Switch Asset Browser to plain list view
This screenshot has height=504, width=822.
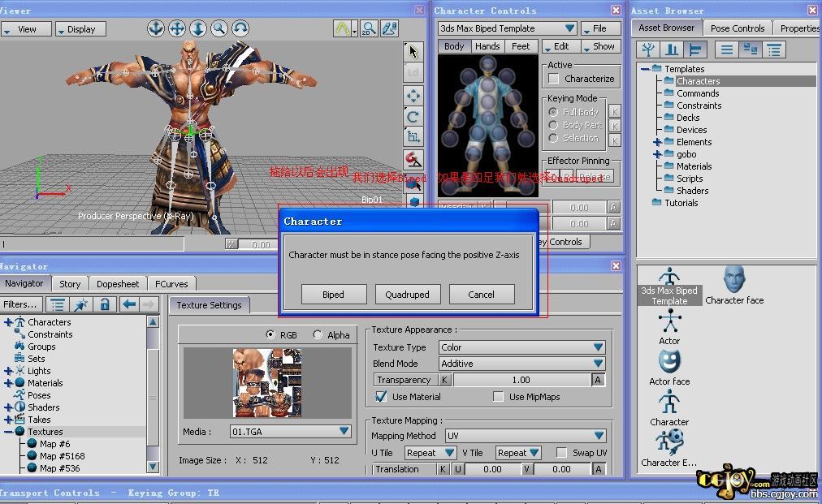(727, 50)
